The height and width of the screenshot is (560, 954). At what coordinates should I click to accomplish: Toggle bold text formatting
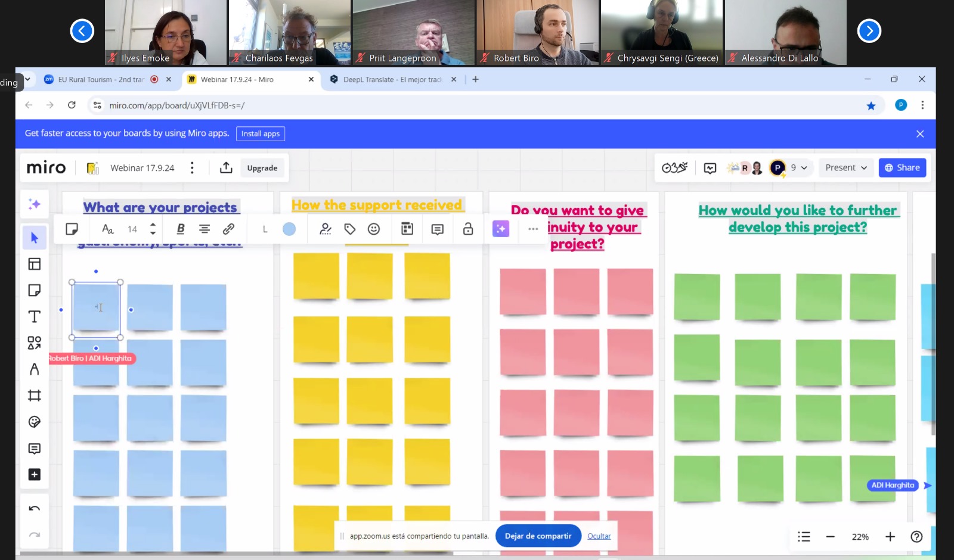(x=181, y=229)
